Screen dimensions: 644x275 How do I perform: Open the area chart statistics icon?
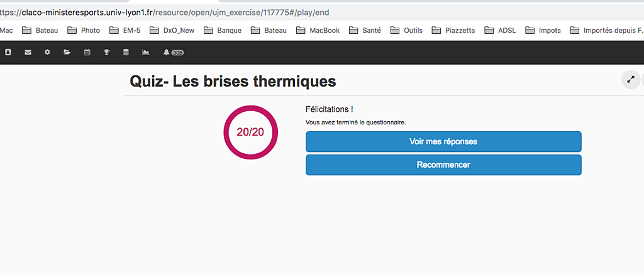tap(146, 53)
